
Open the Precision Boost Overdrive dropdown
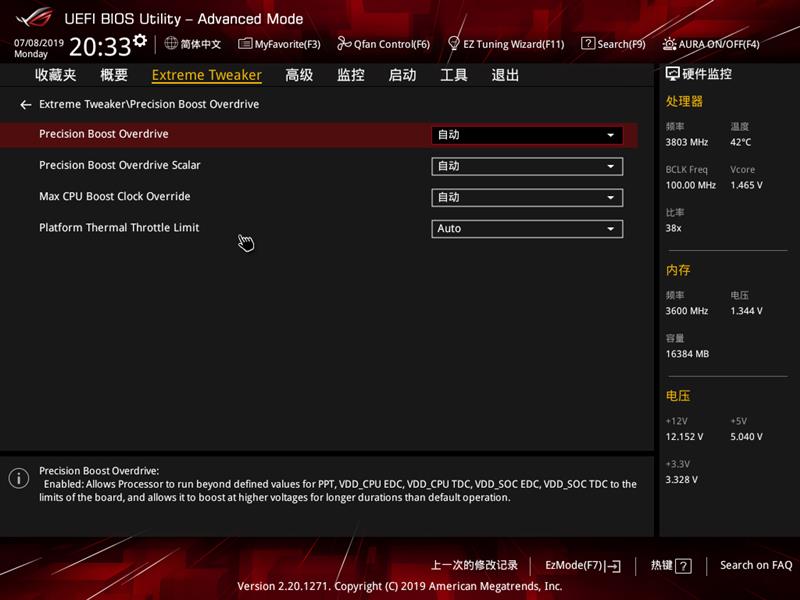(528, 134)
